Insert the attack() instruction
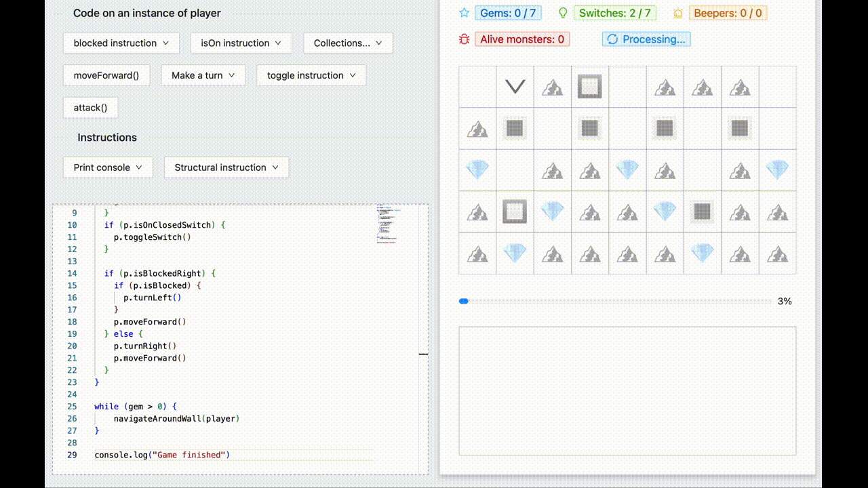This screenshot has width=868, height=488. pyautogui.click(x=90, y=108)
